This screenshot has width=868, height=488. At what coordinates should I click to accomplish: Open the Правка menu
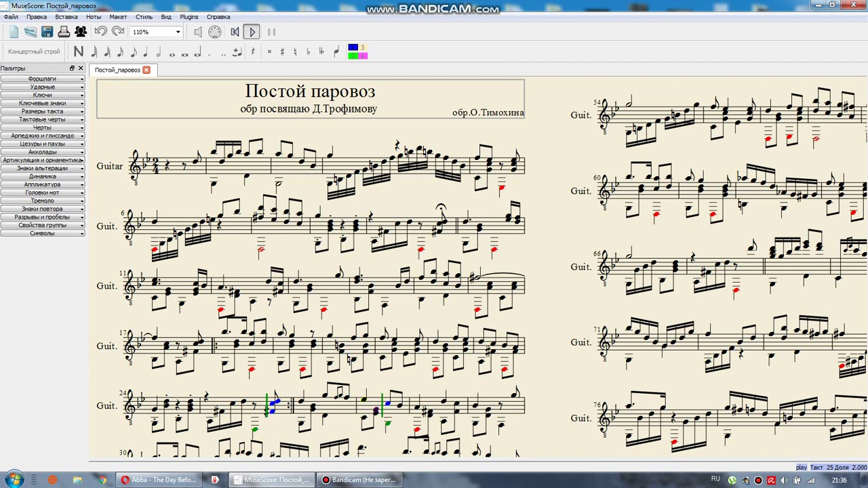click(37, 17)
